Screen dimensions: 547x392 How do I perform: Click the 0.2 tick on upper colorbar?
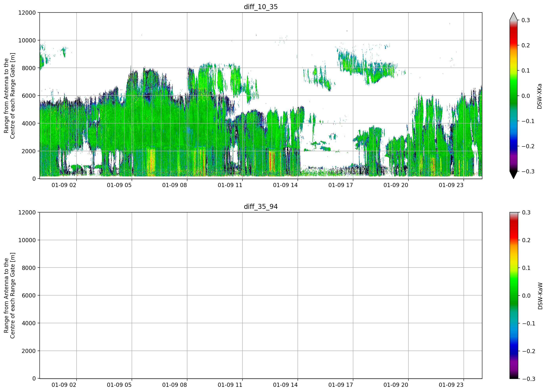(x=526, y=45)
